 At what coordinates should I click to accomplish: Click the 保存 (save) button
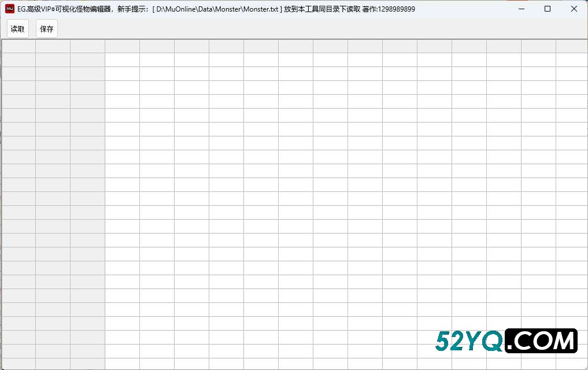point(46,29)
